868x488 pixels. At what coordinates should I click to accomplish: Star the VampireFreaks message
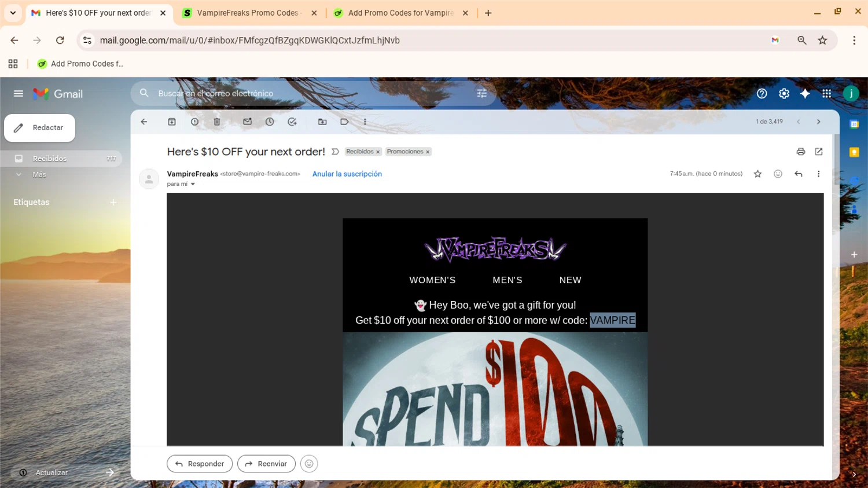tap(757, 174)
